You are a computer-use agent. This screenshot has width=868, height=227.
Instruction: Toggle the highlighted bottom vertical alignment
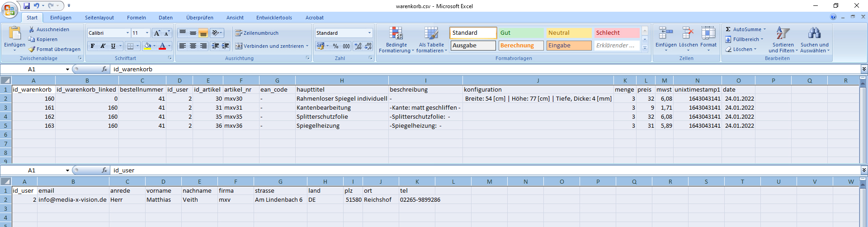point(203,33)
